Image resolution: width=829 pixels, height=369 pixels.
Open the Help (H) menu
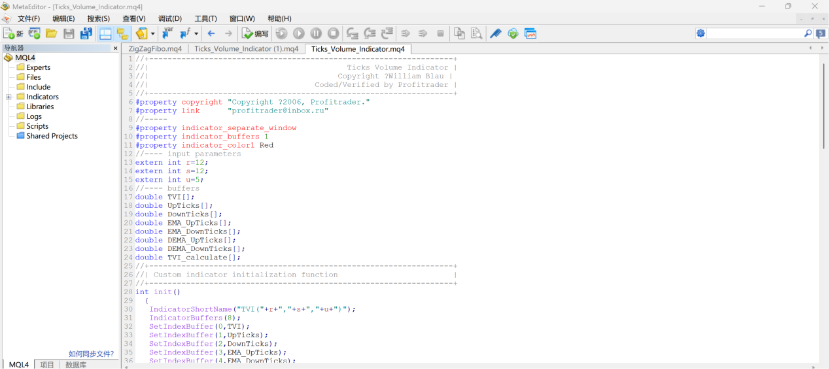[x=279, y=19]
